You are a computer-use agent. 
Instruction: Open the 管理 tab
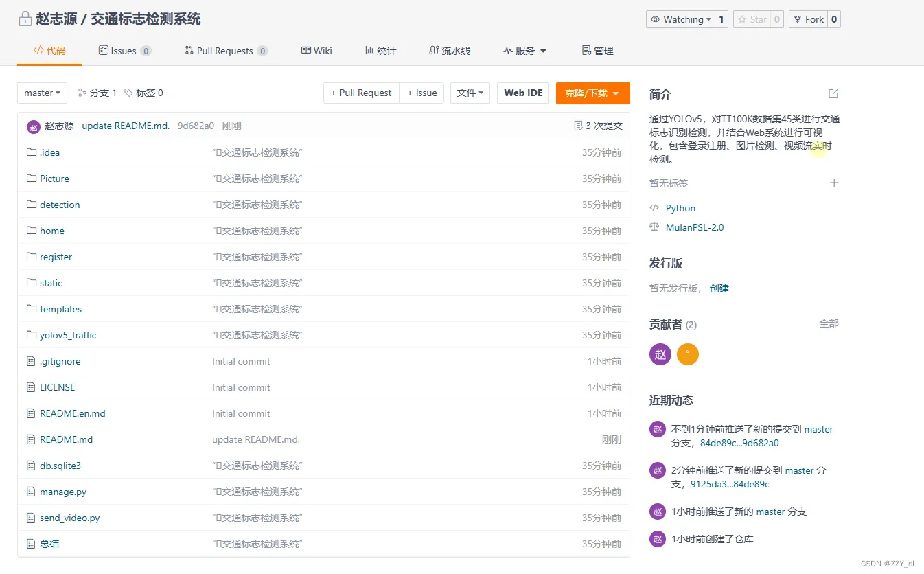click(x=597, y=51)
